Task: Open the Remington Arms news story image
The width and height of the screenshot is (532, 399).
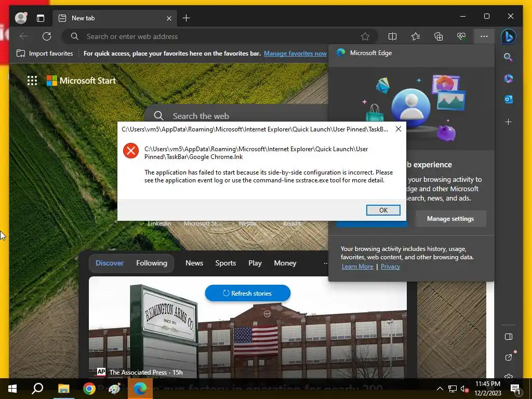Action: [x=248, y=327]
